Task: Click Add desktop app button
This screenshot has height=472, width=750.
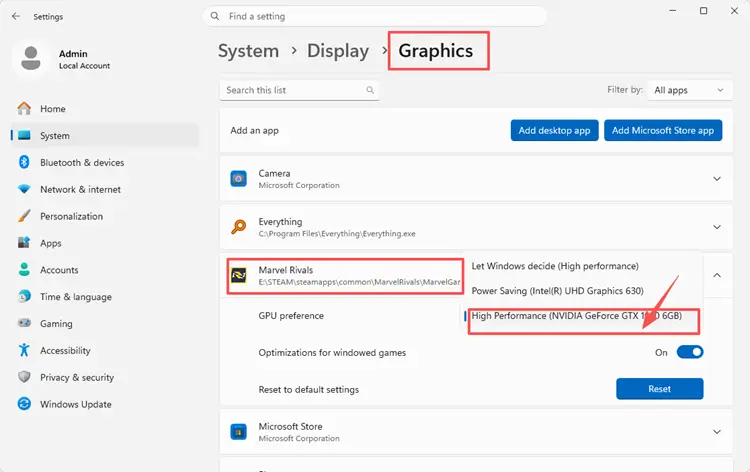Action: click(554, 130)
